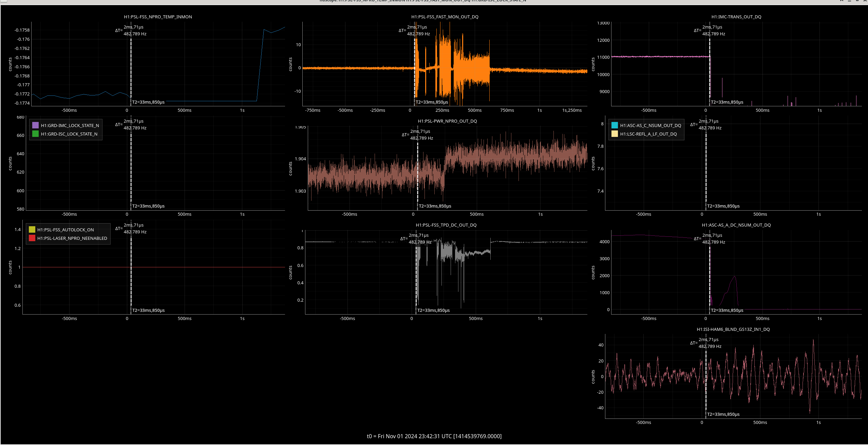Click the counts y-axis label of the TPD_DC_OUT_DQ plot
Image resolution: width=868 pixels, height=445 pixels.
click(x=290, y=272)
